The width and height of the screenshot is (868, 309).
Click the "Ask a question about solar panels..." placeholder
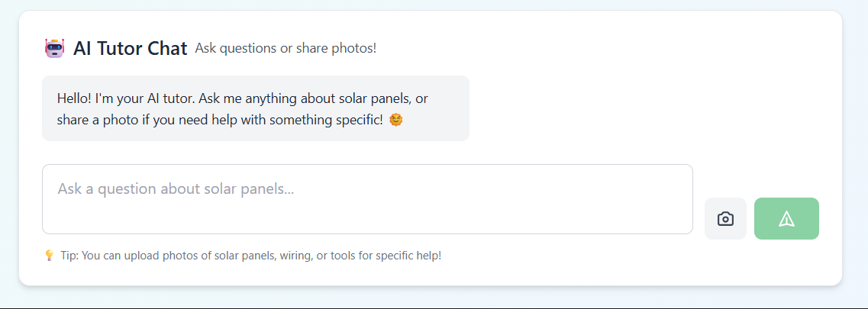point(176,189)
